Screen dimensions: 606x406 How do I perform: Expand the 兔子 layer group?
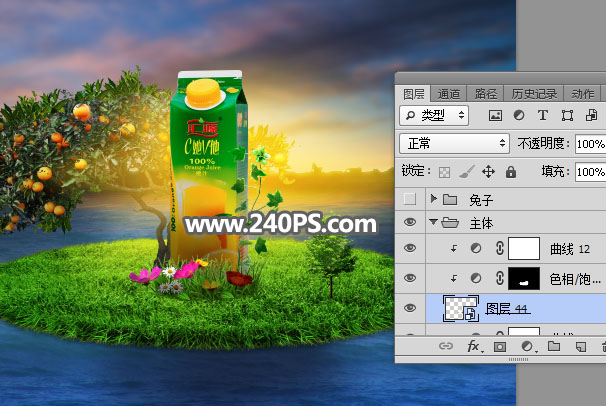click(433, 198)
